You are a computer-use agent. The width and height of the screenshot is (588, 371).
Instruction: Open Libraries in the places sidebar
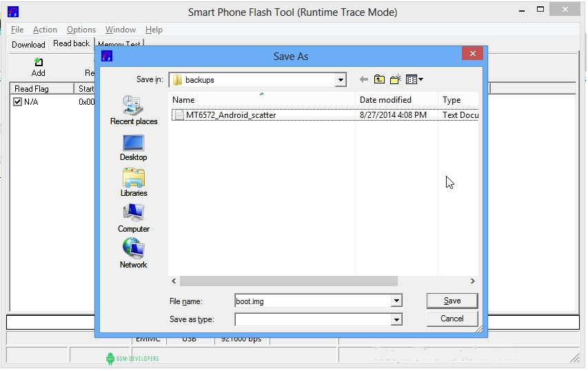pyautogui.click(x=134, y=183)
